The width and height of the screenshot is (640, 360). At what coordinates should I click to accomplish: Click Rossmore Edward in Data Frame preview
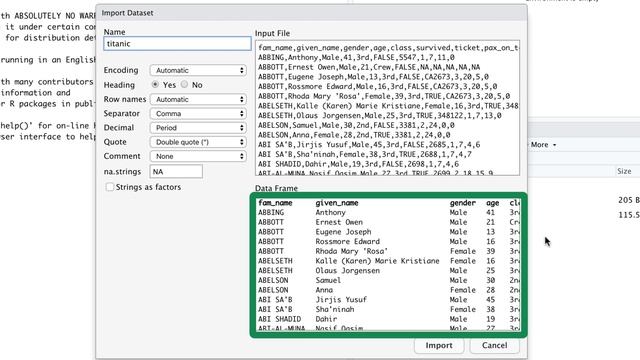[347, 242]
